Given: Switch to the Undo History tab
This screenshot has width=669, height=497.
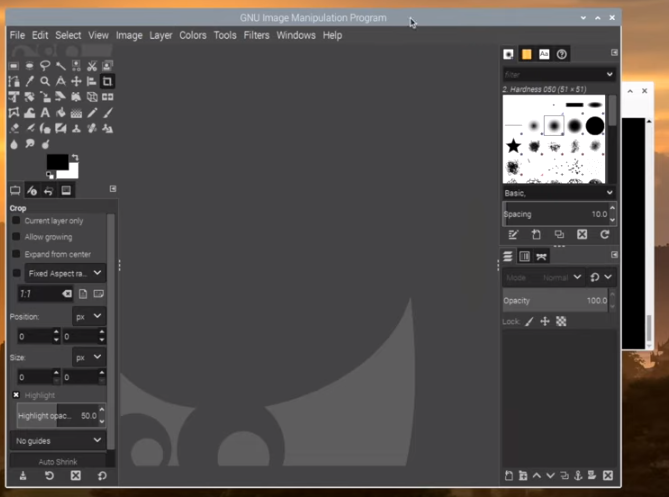Looking at the screenshot, I should click(x=49, y=191).
